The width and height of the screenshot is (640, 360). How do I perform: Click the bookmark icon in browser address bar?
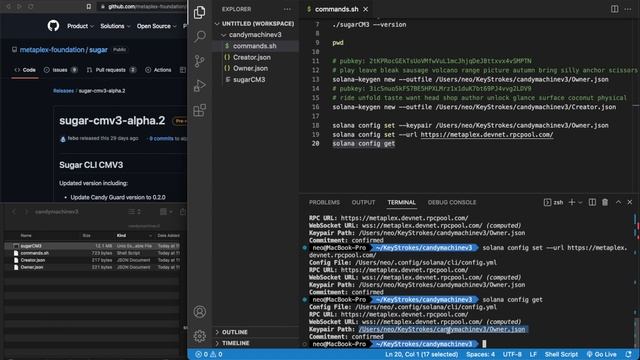[89, 7]
